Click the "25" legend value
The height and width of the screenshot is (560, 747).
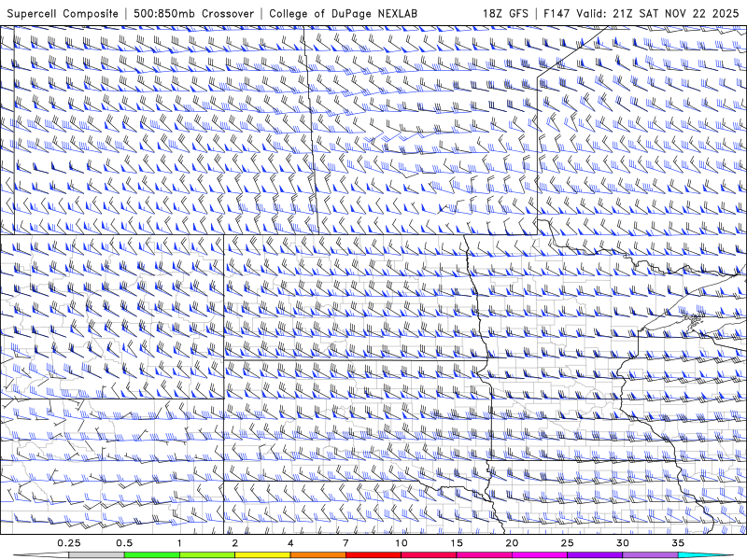(567, 543)
